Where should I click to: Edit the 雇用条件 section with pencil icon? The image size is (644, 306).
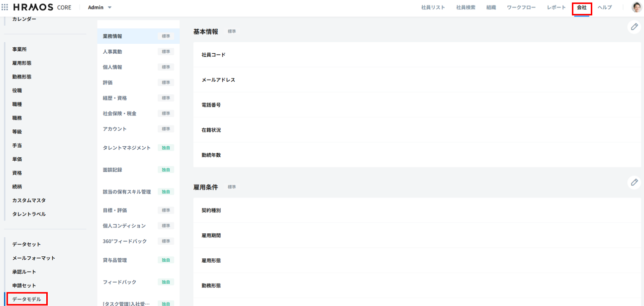634,183
